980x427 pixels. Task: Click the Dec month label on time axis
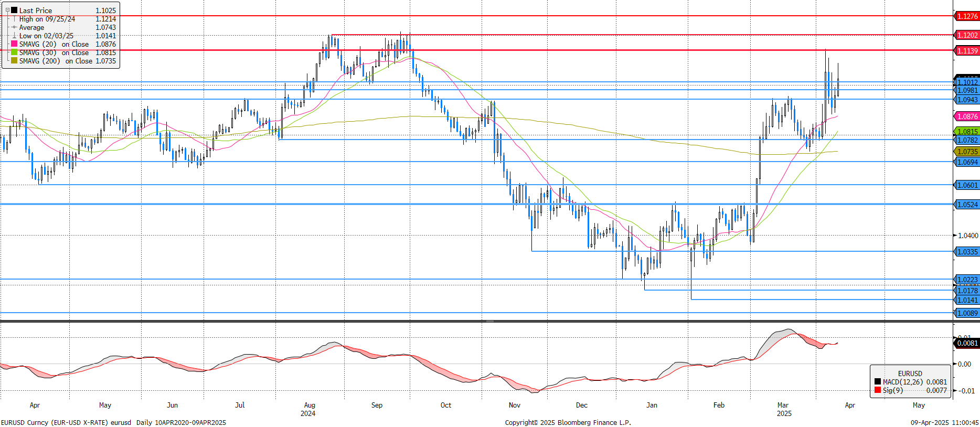[582, 405]
